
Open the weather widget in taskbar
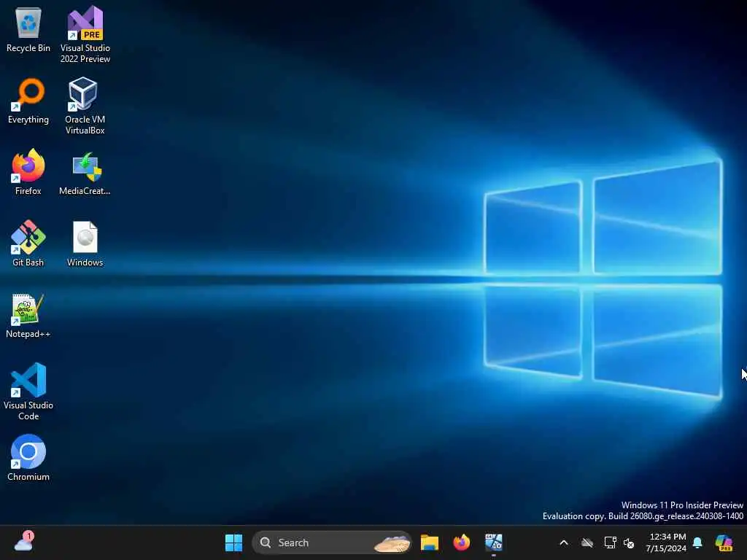[24, 542]
